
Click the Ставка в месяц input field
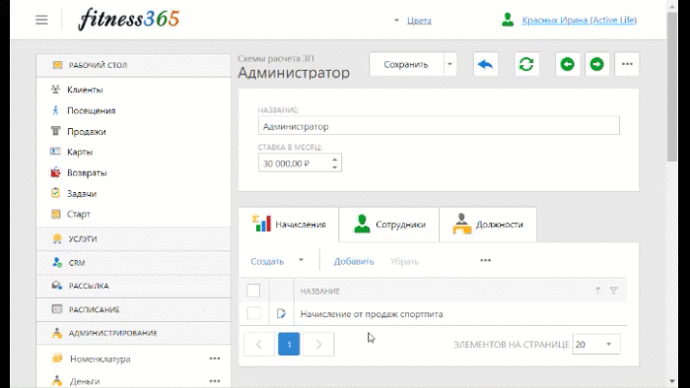(300, 163)
